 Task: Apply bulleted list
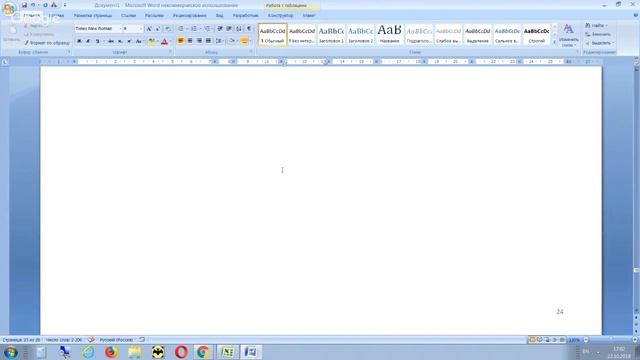tap(181, 29)
